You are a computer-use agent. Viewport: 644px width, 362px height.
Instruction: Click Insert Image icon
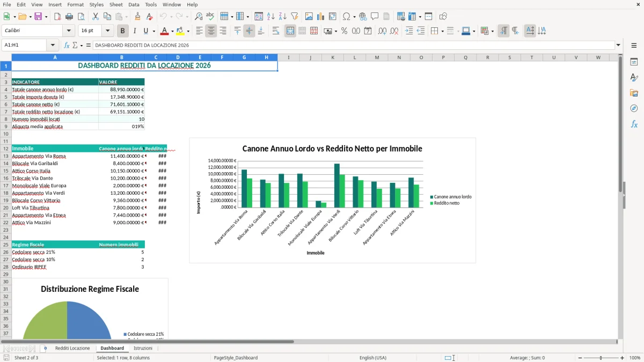309,17
